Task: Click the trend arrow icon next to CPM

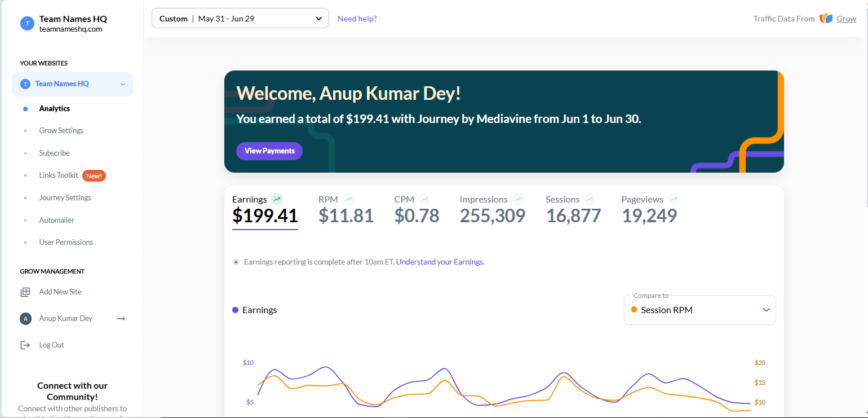Action: [424, 199]
